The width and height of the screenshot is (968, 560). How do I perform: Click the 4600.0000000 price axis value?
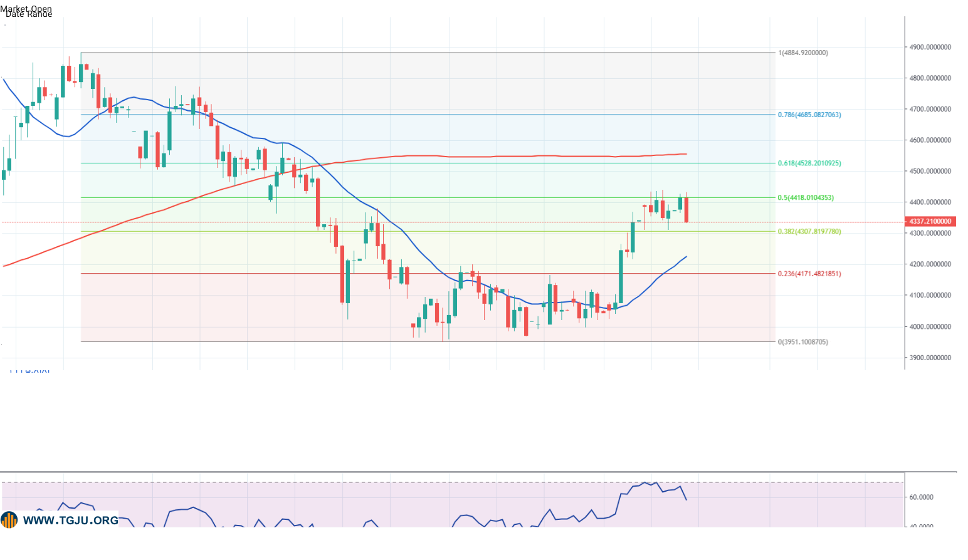pos(930,140)
